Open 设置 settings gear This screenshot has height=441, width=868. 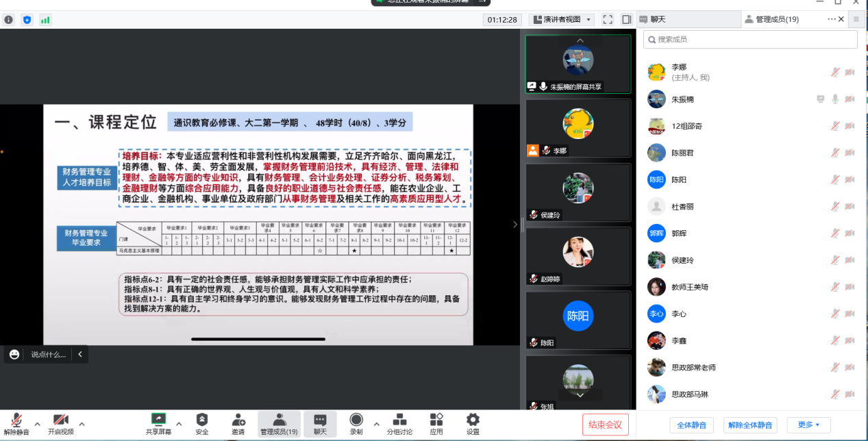473,423
